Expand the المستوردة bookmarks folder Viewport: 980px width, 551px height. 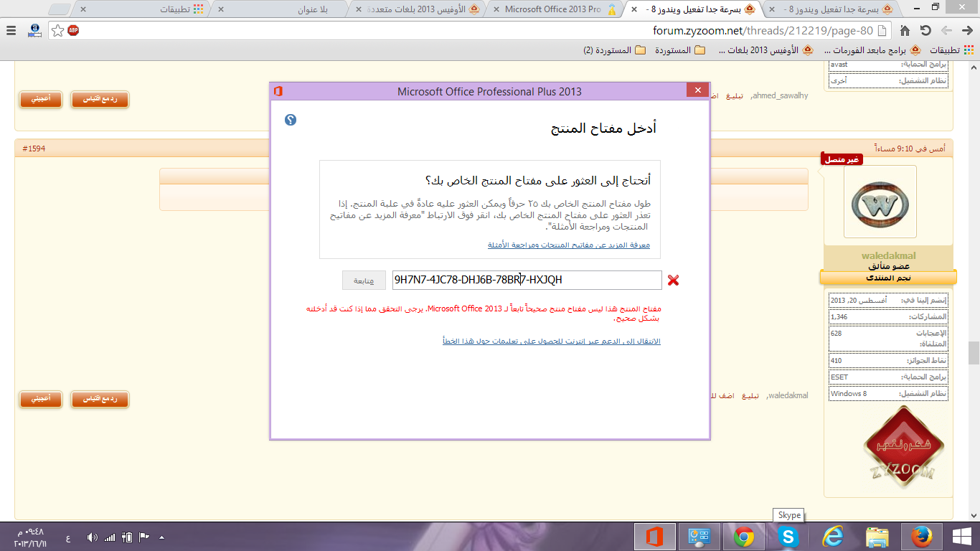[680, 50]
